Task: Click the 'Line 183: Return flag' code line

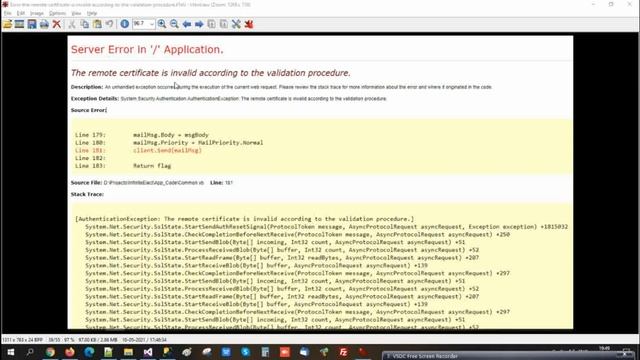Action: point(123,166)
